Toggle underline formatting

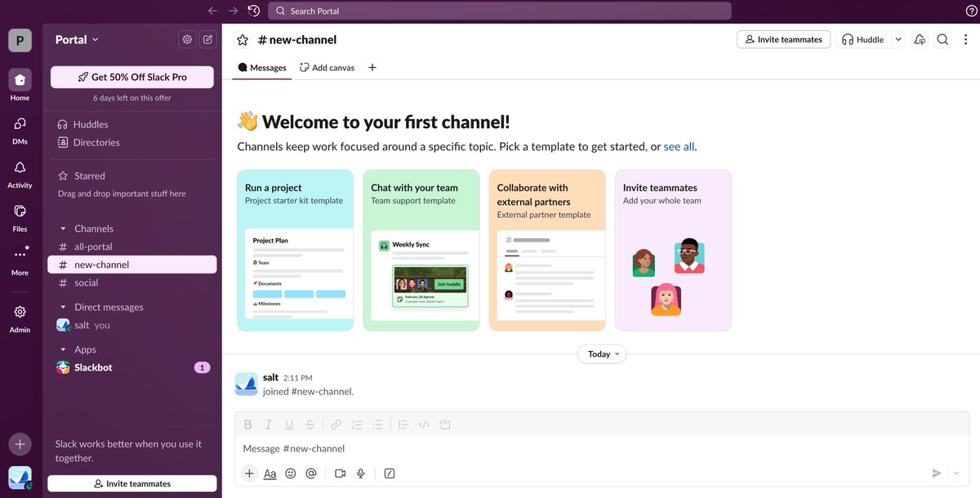pyautogui.click(x=288, y=425)
